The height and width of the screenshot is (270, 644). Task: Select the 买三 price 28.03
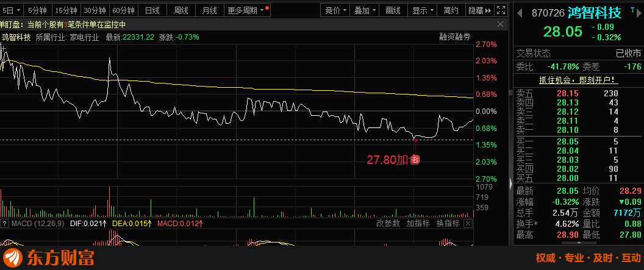[568, 160]
